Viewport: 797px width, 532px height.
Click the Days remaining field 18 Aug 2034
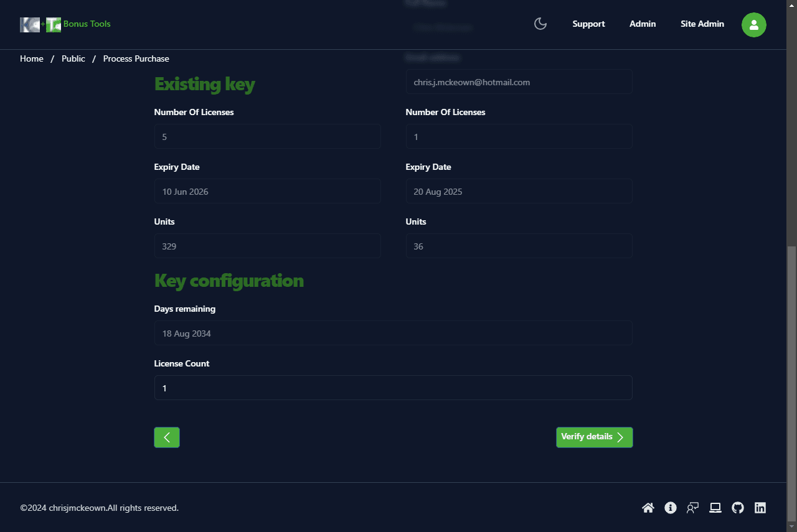pyautogui.click(x=394, y=333)
